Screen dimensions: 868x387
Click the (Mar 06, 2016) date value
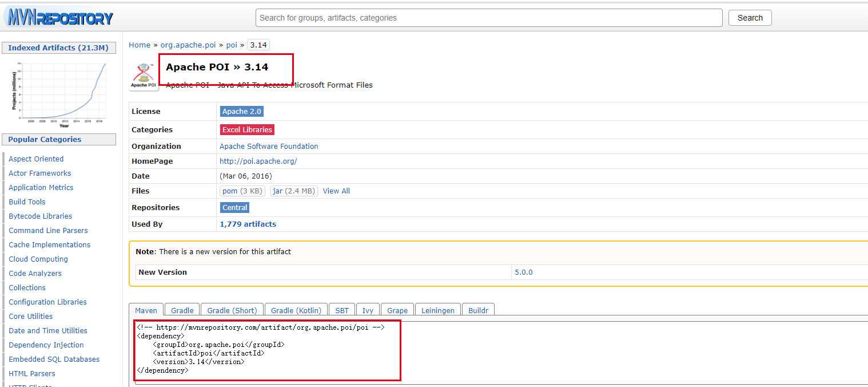[x=246, y=176]
